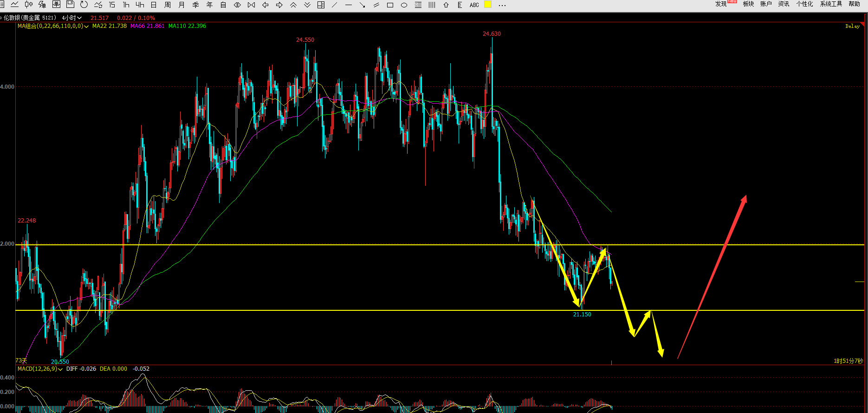This screenshot has height=413, width=868.
Task: Click the refresh circular arrow icon
Action: pos(84,5)
